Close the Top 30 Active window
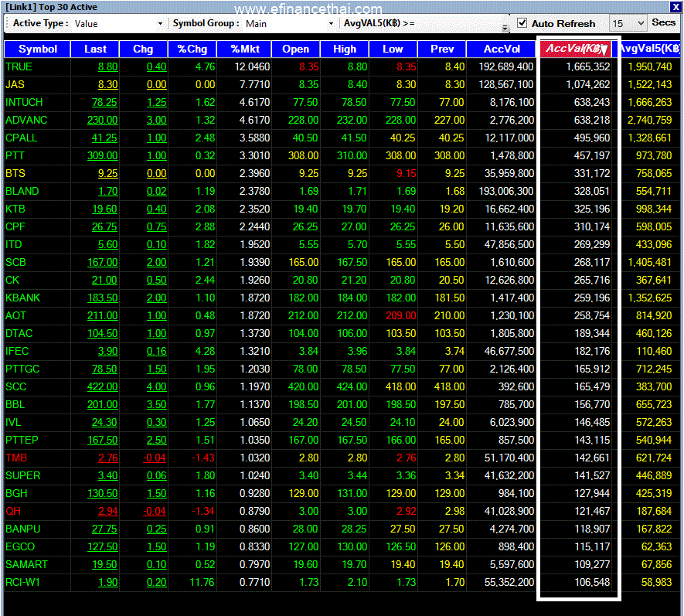This screenshot has width=684, height=616. 675,7
